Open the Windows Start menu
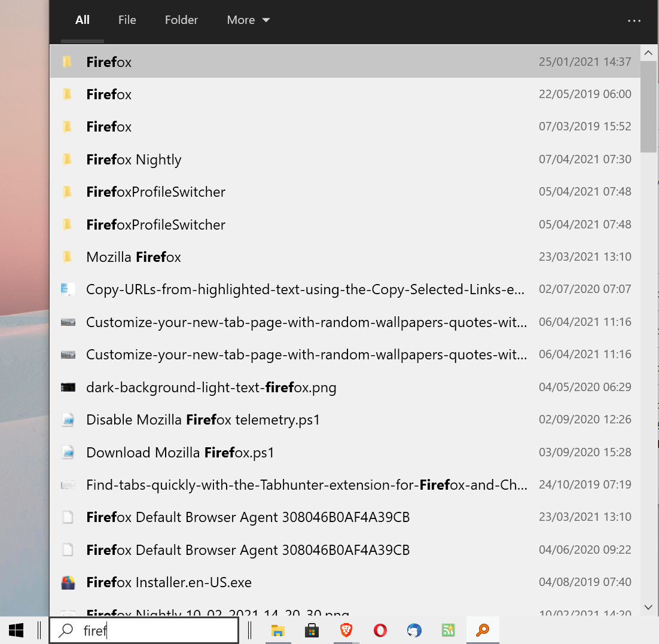This screenshot has height=644, width=659. 16,630
